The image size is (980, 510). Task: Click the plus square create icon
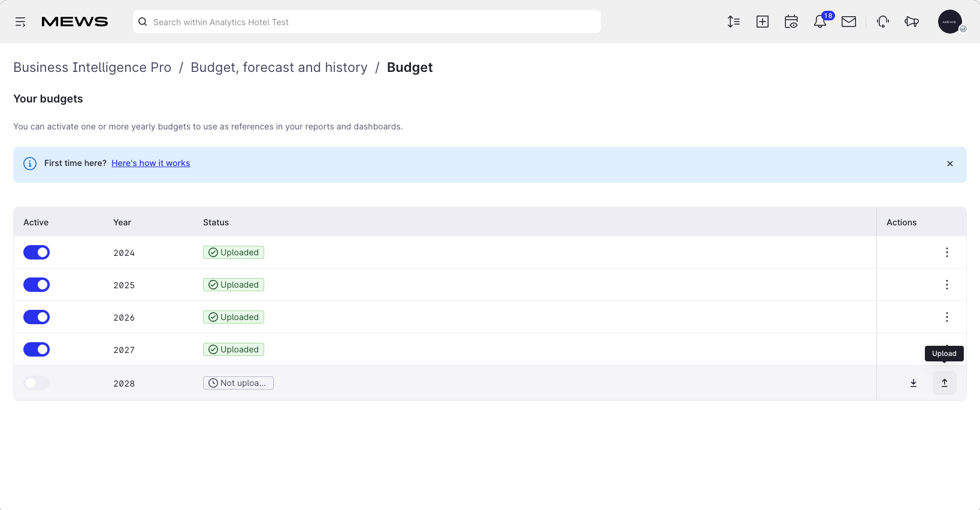(x=763, y=22)
